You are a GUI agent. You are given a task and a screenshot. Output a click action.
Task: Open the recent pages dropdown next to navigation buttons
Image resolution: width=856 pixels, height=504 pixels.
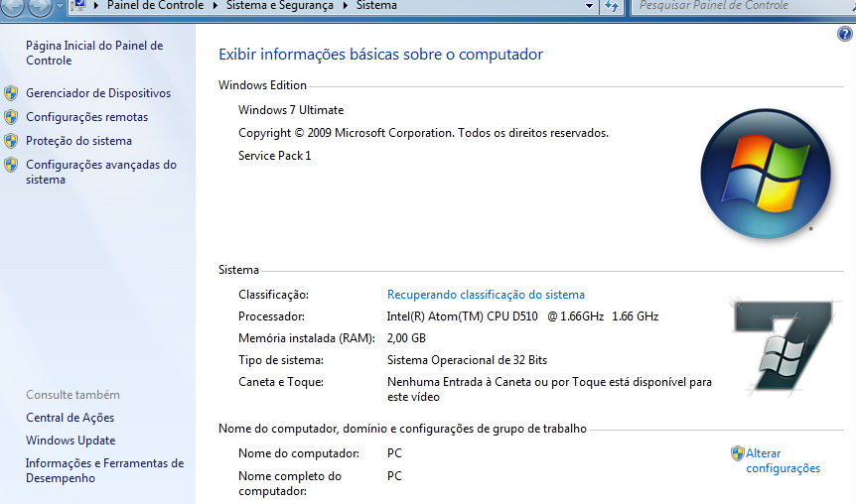(x=60, y=6)
